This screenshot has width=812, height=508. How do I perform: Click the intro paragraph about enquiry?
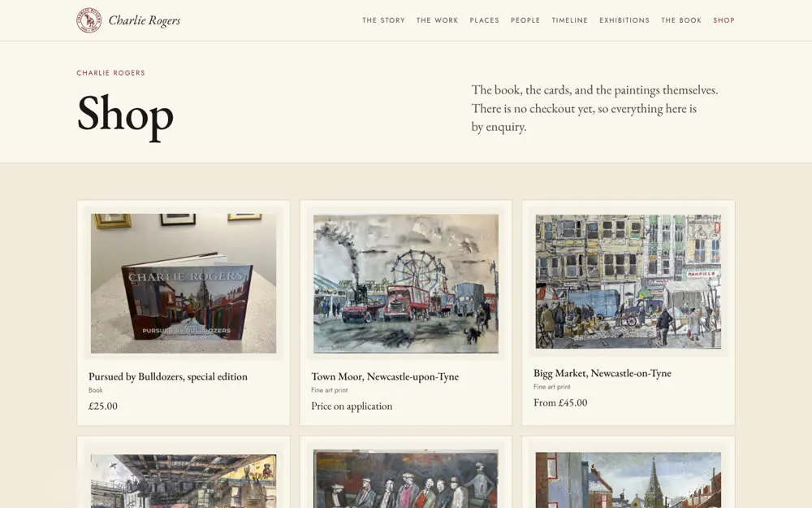click(594, 108)
